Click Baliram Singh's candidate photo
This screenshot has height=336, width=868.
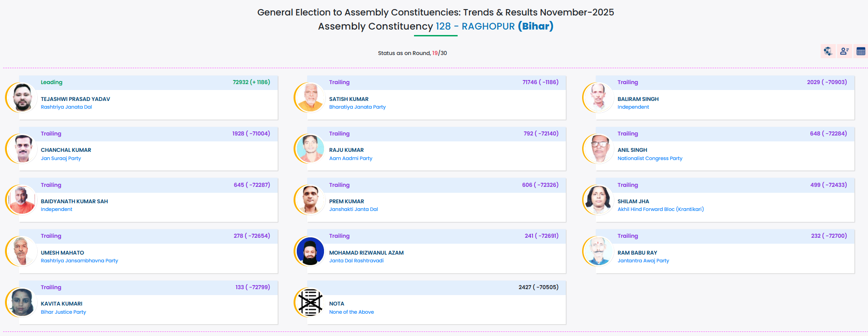pos(599,97)
